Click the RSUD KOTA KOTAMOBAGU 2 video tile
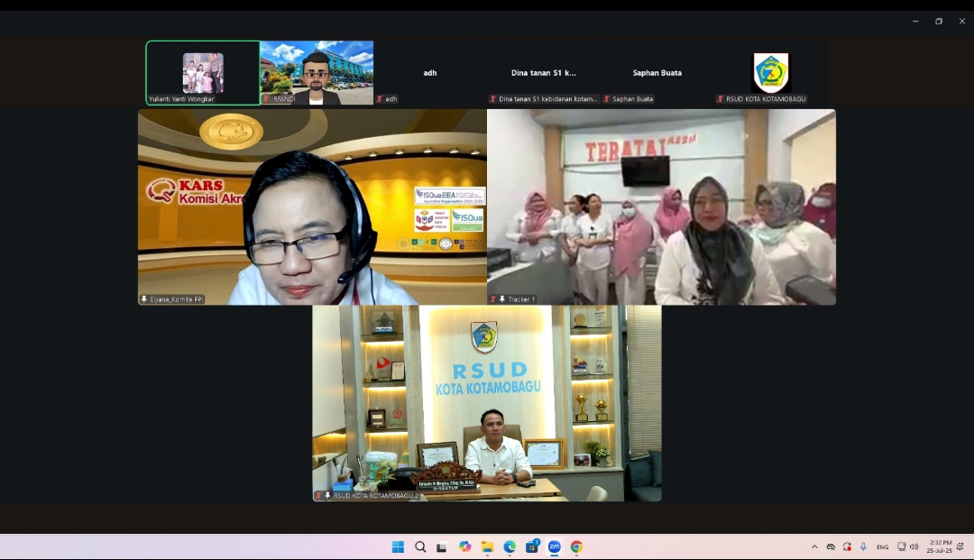974x560 pixels. [x=487, y=403]
